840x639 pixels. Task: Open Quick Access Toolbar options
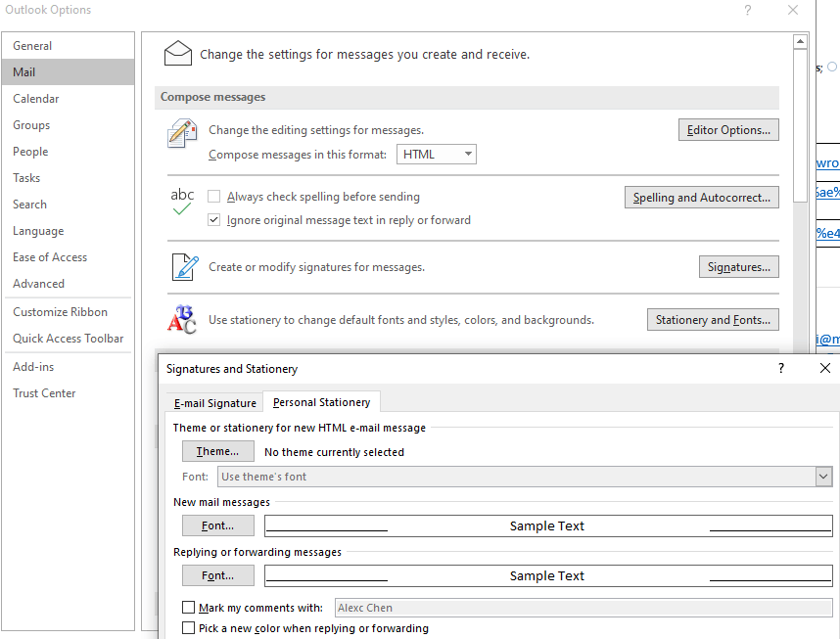click(x=68, y=339)
